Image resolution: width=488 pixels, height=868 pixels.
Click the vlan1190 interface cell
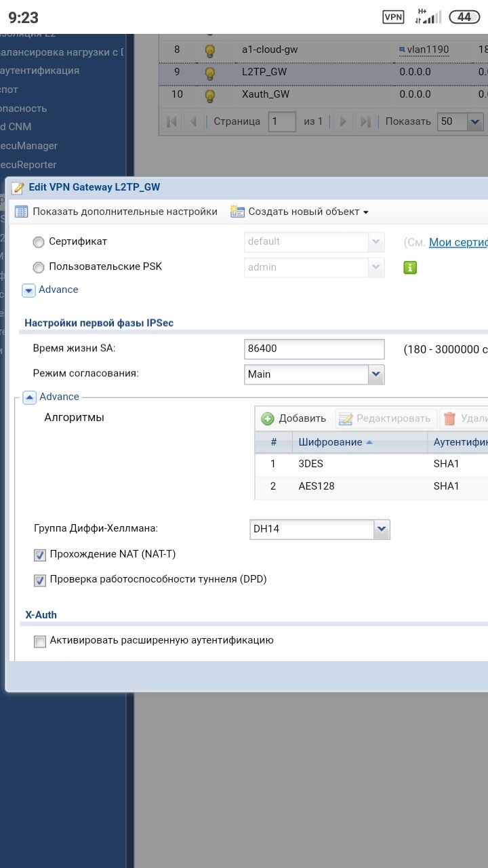[x=424, y=50]
